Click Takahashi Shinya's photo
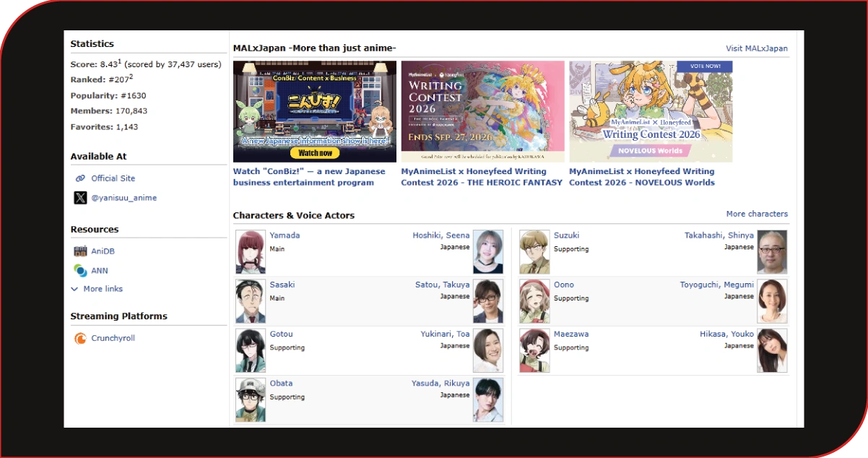Screen dimensions: 868x458 (772, 252)
